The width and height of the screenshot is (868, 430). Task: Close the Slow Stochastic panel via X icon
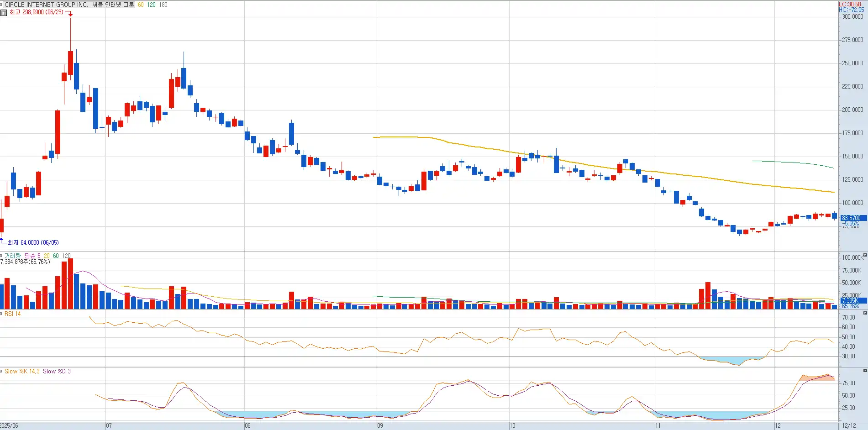[x=865, y=371]
